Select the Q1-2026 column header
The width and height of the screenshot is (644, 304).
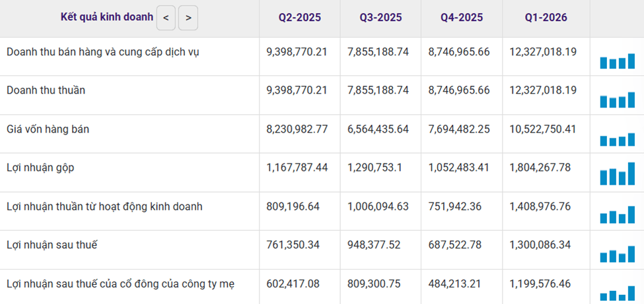[x=546, y=18]
